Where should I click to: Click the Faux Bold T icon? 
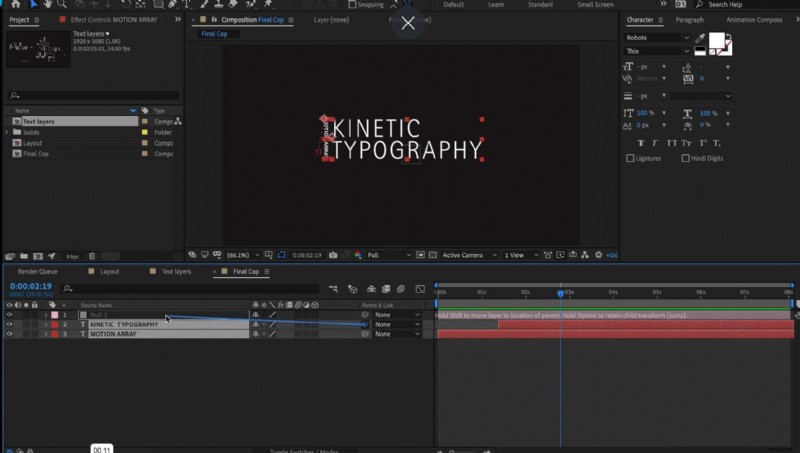pyautogui.click(x=641, y=143)
